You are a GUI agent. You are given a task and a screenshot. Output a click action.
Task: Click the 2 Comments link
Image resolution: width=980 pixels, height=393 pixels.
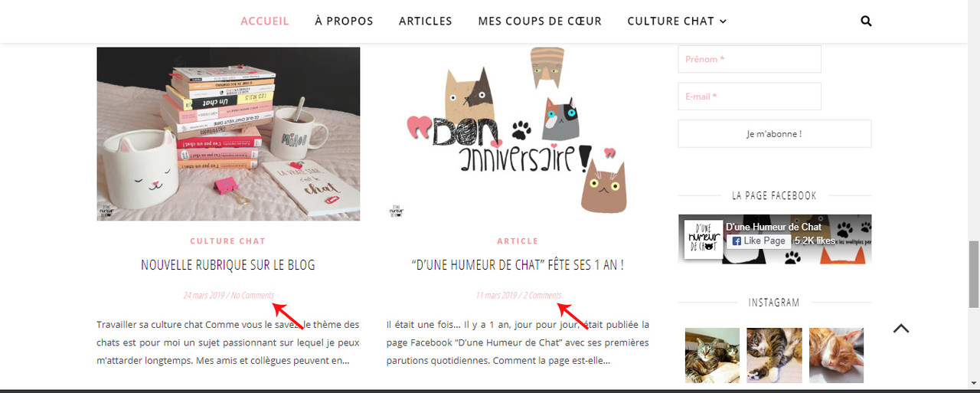(542, 295)
